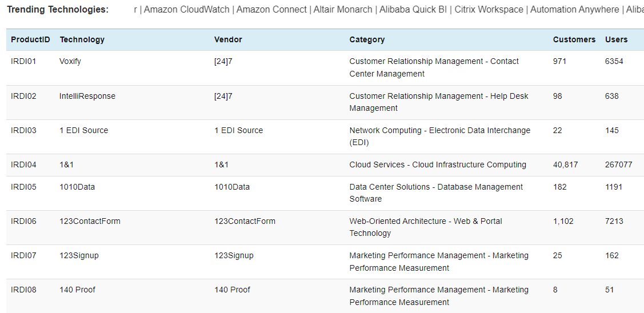Open Citrix Workspace trending link
644x313 pixels.
click(x=489, y=10)
